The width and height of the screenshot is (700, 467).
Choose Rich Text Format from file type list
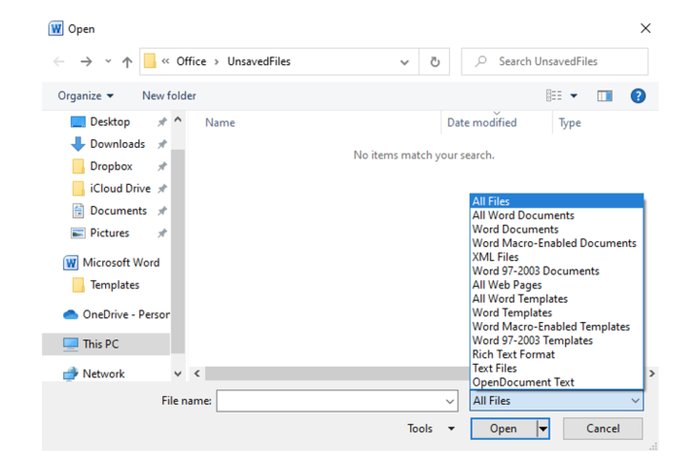(514, 354)
